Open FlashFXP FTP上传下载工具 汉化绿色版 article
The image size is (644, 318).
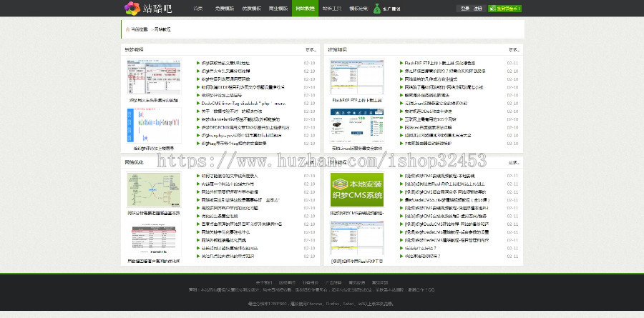[x=440, y=63]
